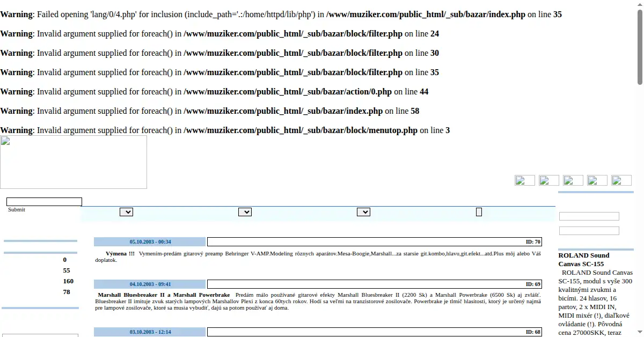Expand the third dropdown in filter bar

[363, 212]
